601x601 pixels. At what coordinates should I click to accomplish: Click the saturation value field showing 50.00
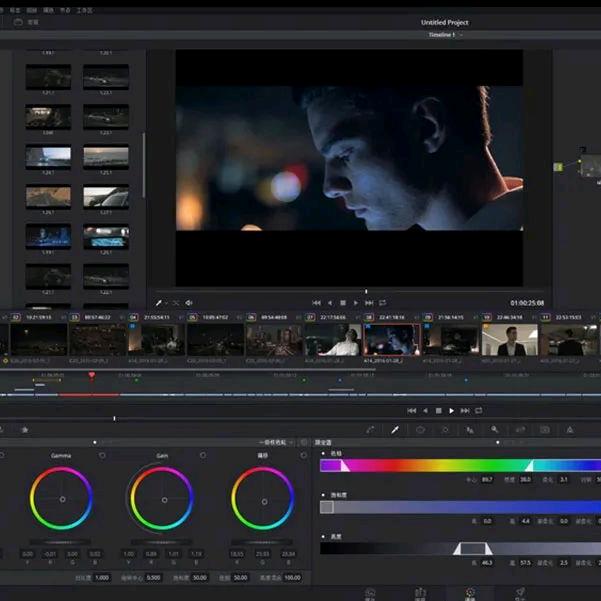[x=200, y=577]
